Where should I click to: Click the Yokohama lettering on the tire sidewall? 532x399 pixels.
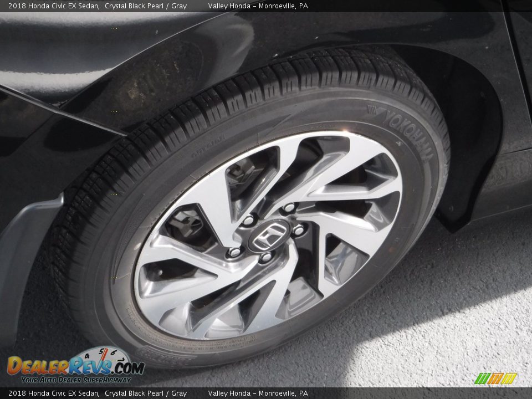click(408, 134)
